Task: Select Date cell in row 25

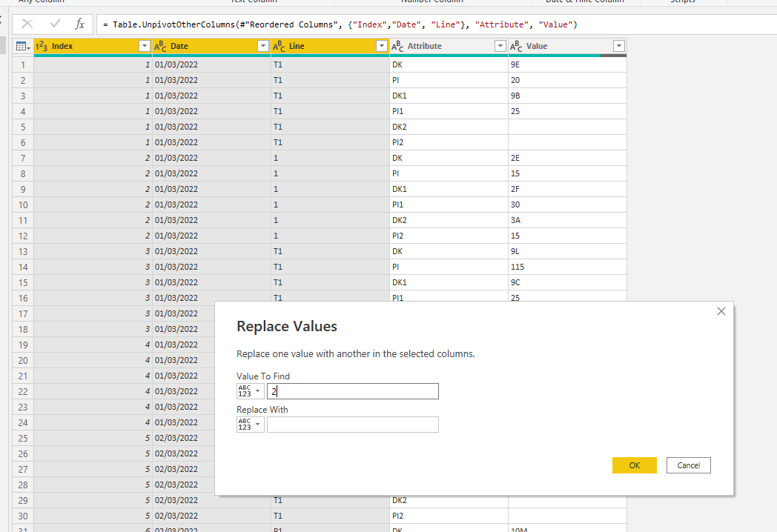Action: click(184, 438)
